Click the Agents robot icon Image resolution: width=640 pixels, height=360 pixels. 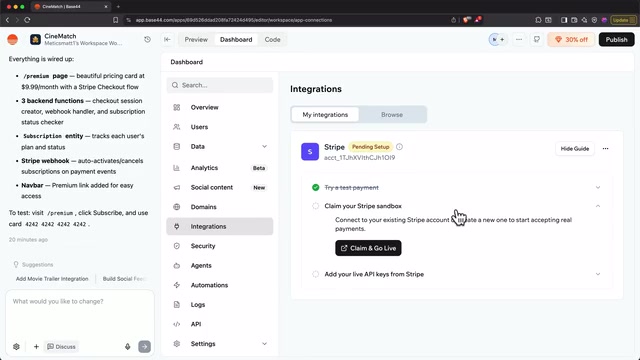point(177,266)
